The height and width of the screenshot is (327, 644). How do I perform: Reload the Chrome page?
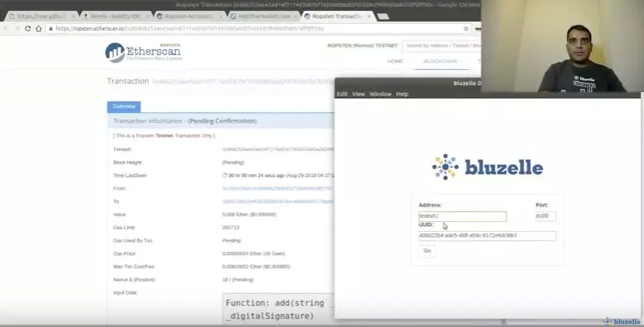[x=28, y=28]
